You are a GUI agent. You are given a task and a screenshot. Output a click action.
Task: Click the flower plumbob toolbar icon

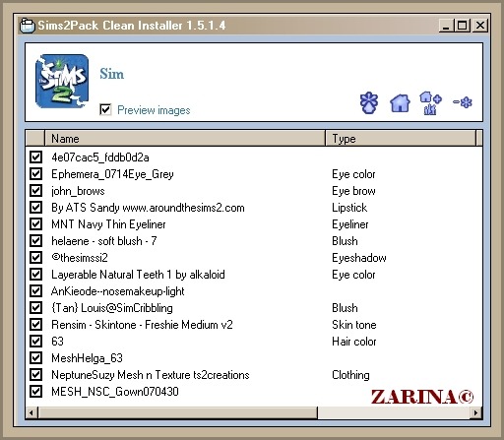tap(369, 103)
